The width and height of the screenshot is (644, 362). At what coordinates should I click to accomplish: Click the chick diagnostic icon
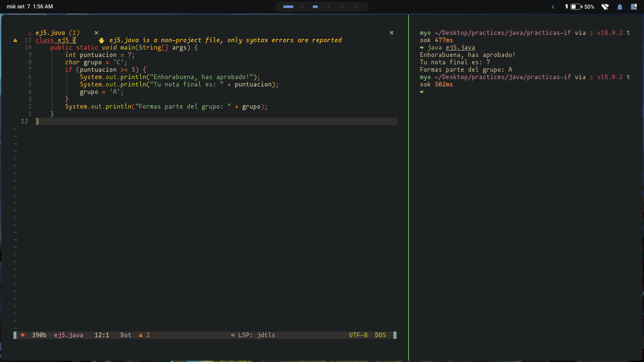click(101, 40)
